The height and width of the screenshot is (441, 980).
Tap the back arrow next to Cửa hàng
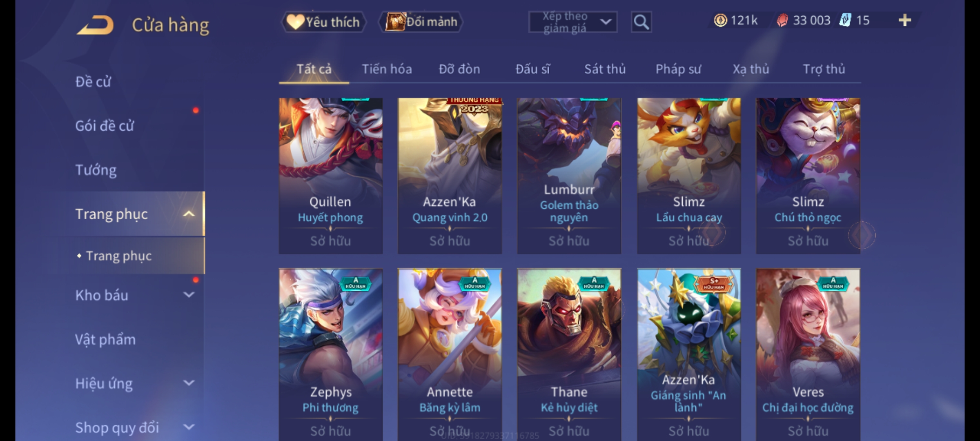pyautogui.click(x=95, y=25)
